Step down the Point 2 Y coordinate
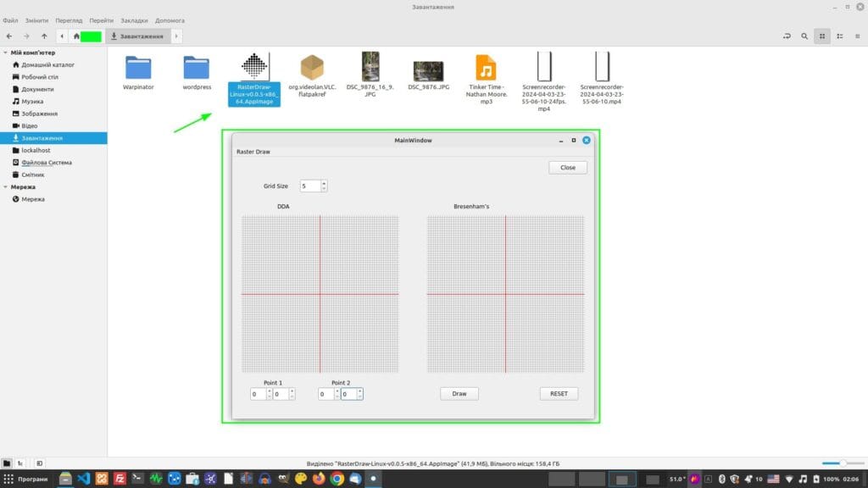The width and height of the screenshot is (868, 488). 359,397
